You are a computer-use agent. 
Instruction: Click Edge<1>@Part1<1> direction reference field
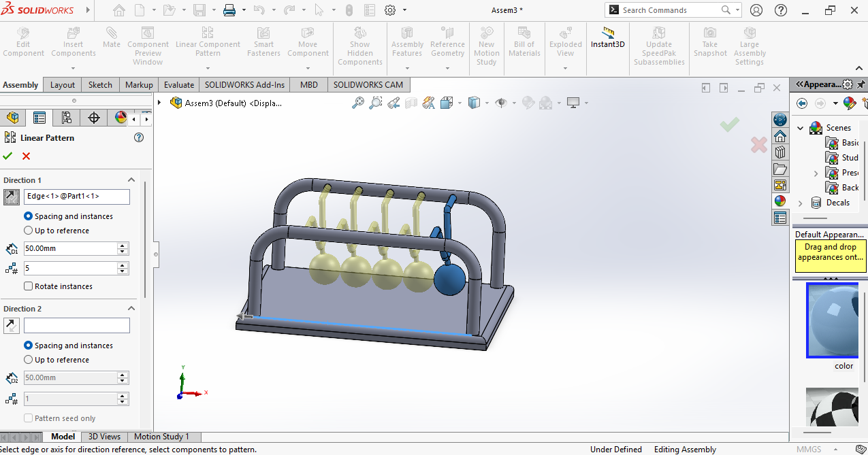tap(76, 197)
